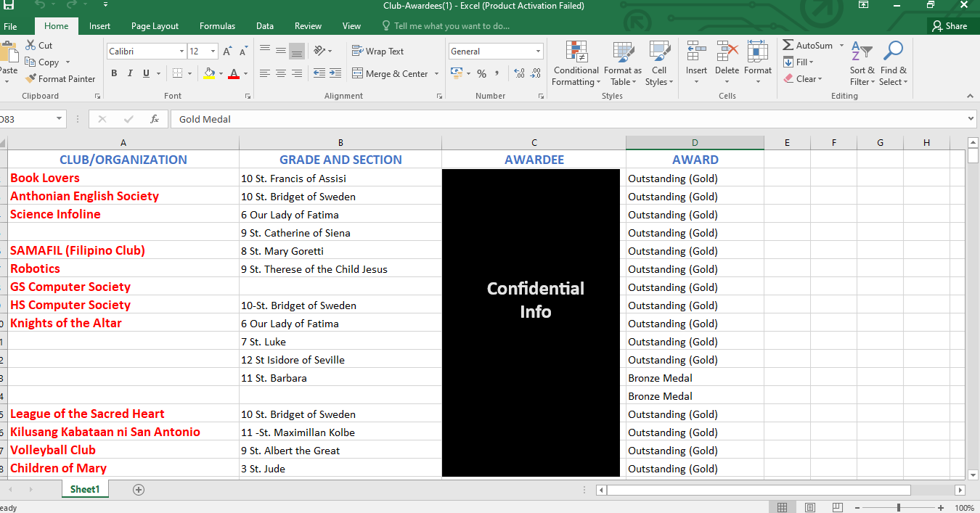Add a new sheet with plus icon
The image size is (980, 513).
[x=139, y=490]
